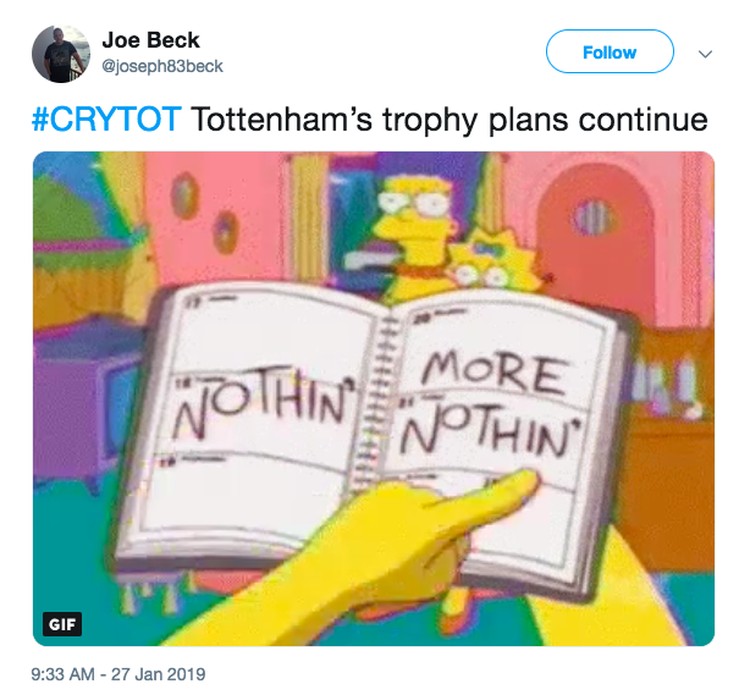Open the 9:33 AM timestamp link
Image resolution: width=750 pixels, height=695 pixels.
63,674
